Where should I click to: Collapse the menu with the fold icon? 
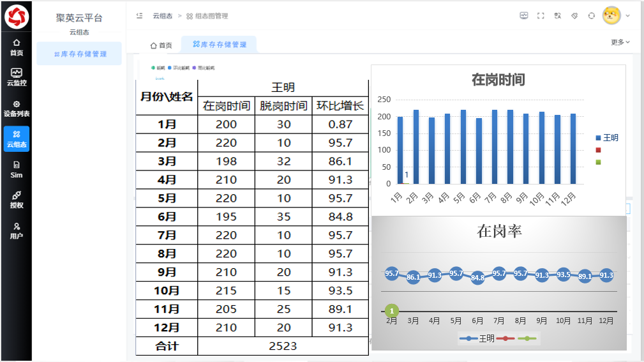pyautogui.click(x=140, y=15)
